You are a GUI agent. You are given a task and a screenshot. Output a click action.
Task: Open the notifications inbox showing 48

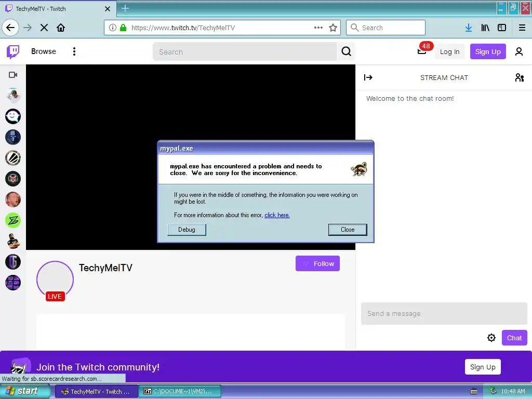[x=422, y=51]
